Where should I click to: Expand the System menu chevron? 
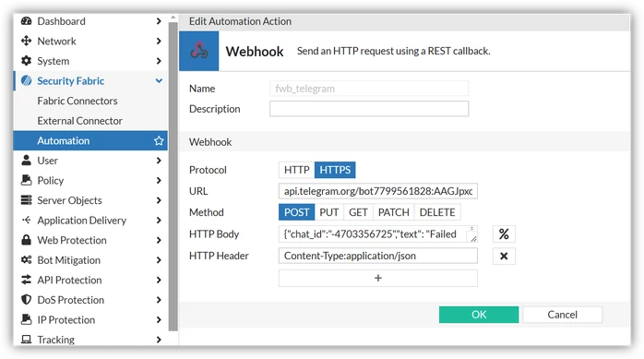click(159, 61)
